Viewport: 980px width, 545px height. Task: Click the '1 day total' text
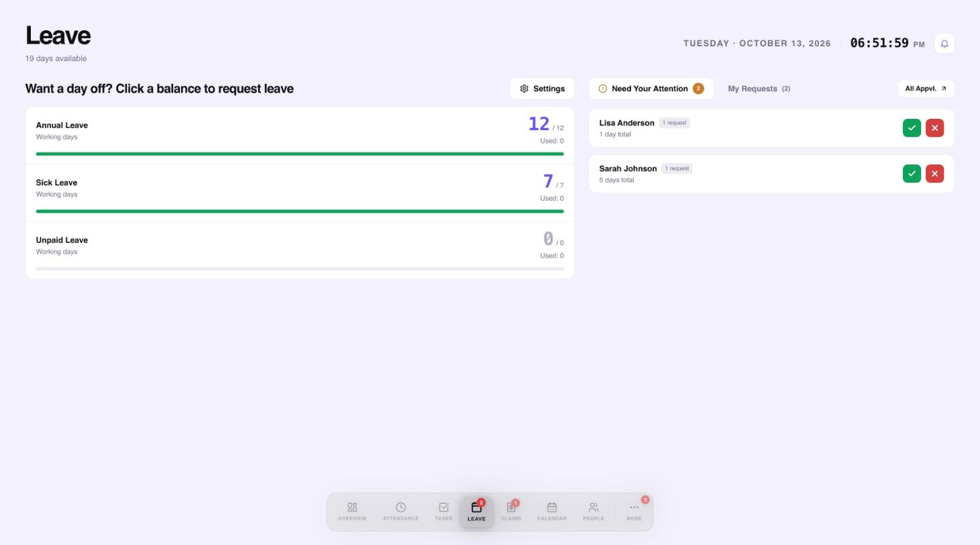tap(615, 134)
